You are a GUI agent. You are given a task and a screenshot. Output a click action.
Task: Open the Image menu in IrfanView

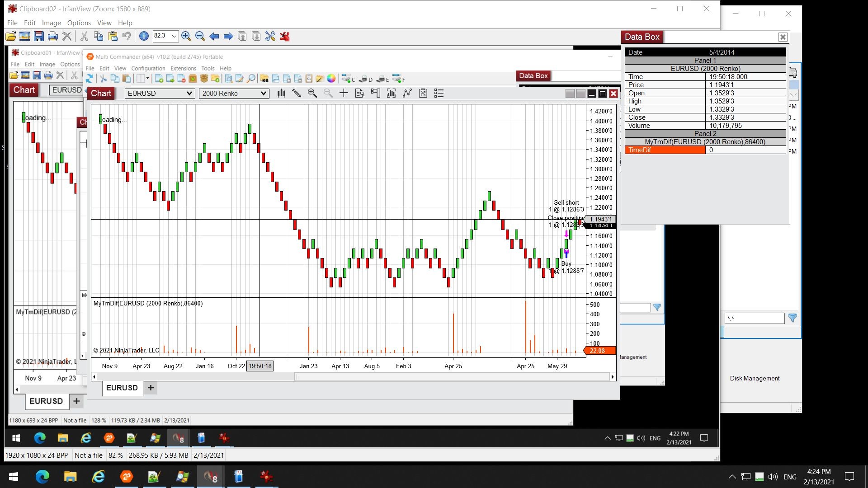[51, 23]
